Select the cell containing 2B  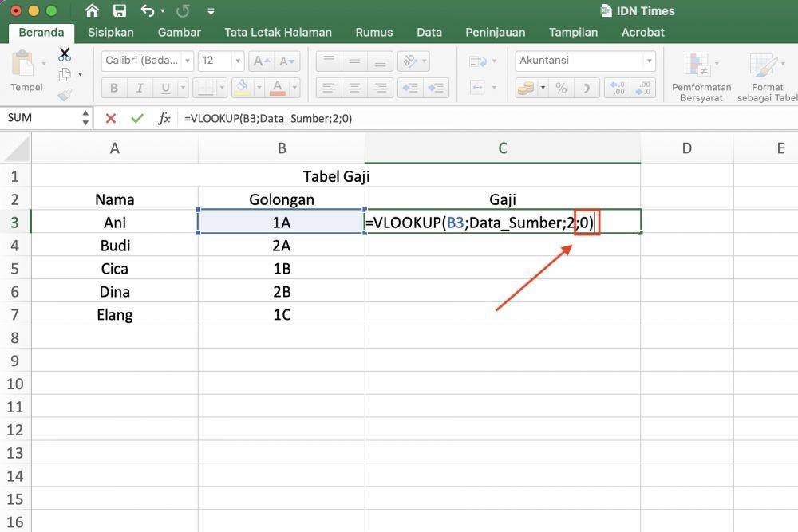tap(282, 292)
